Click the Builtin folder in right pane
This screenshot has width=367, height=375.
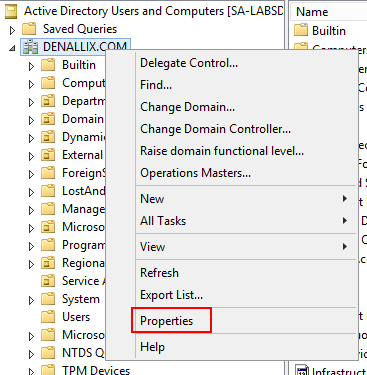(x=320, y=31)
